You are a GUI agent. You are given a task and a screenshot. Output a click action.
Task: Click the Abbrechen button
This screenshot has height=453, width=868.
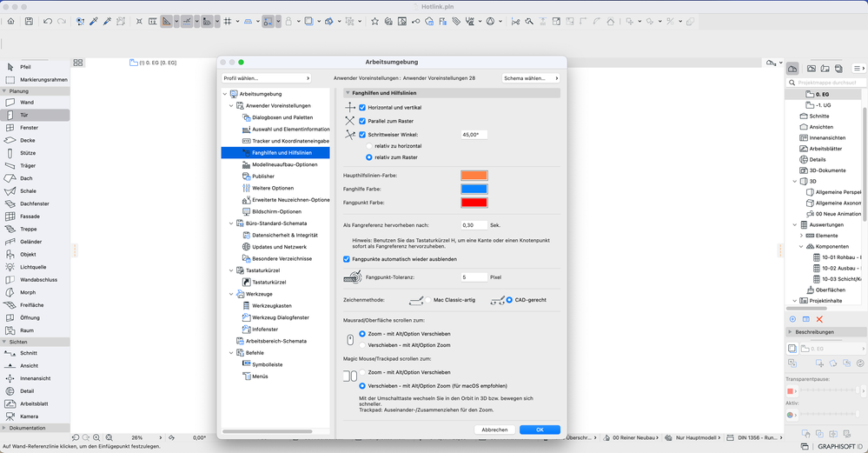(x=494, y=430)
